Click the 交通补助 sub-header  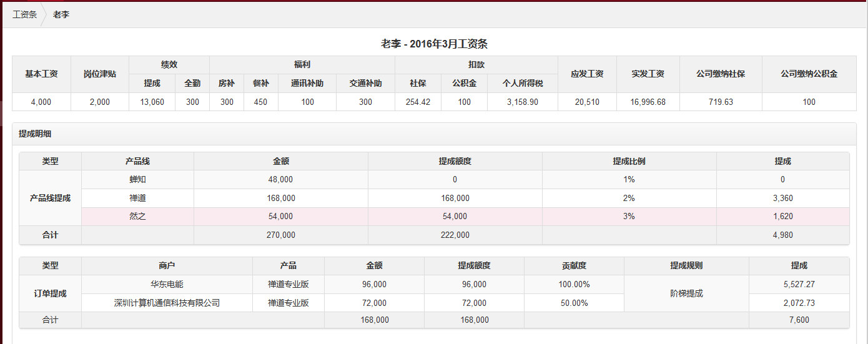tap(365, 83)
